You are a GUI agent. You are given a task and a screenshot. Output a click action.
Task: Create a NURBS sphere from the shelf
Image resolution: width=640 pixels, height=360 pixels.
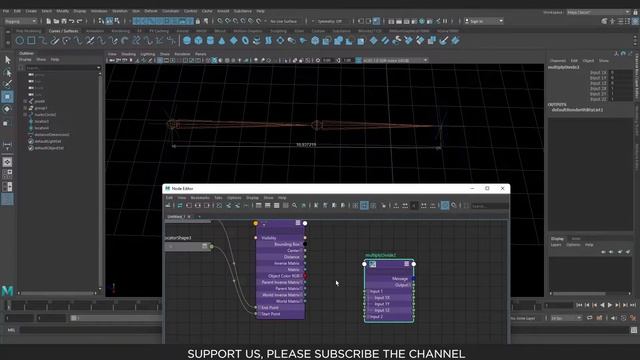187,40
